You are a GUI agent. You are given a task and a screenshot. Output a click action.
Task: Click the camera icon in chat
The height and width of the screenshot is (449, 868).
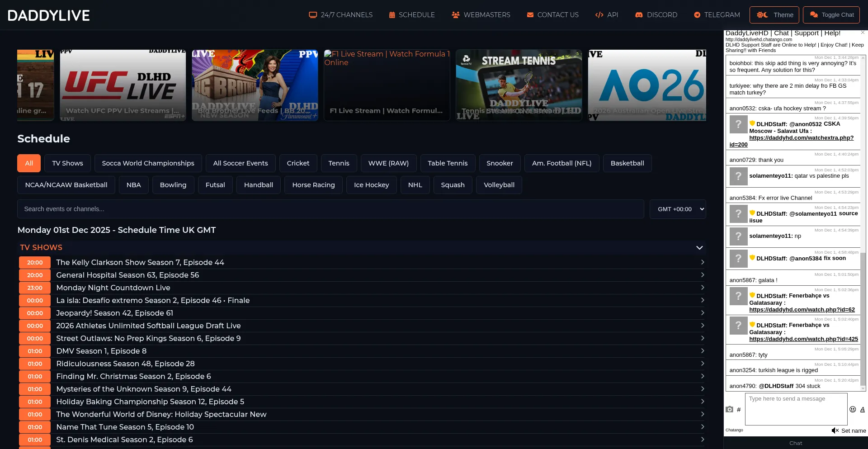coord(729,409)
